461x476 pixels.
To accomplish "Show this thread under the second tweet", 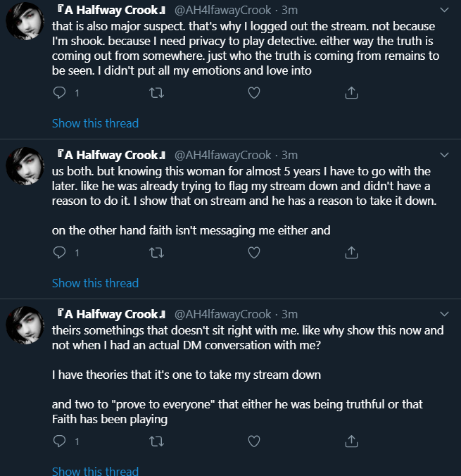I will click(x=95, y=283).
